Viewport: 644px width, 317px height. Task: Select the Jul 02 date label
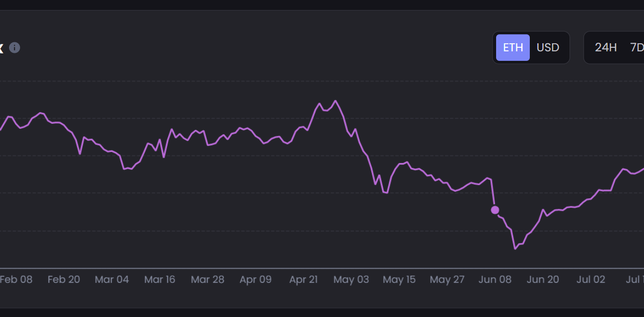click(x=591, y=279)
